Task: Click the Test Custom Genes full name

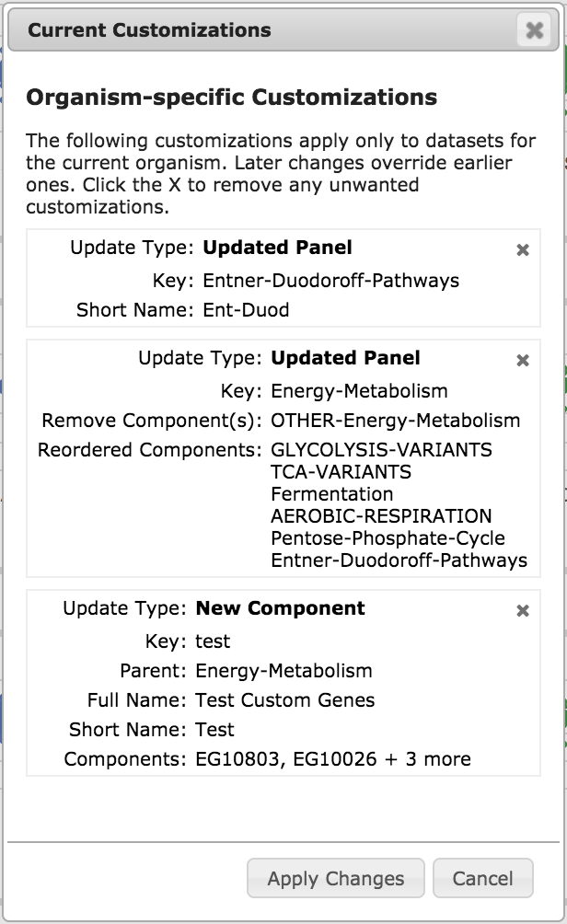Action: coord(285,700)
